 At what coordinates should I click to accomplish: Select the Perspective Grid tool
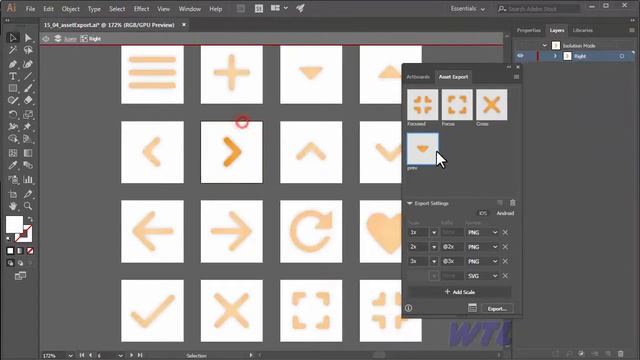coord(28,139)
